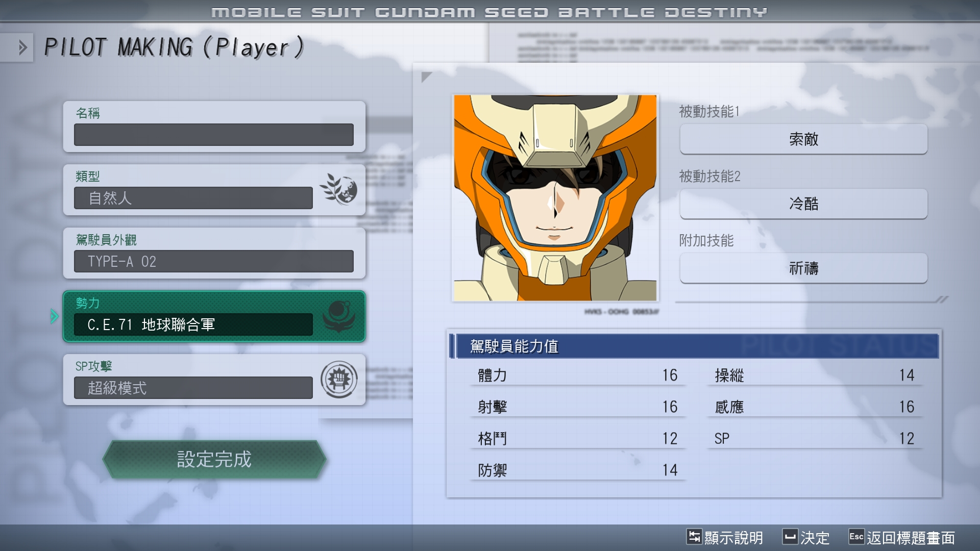Click the SP attack super mode emblem
This screenshot has width=980, height=551.
(339, 380)
